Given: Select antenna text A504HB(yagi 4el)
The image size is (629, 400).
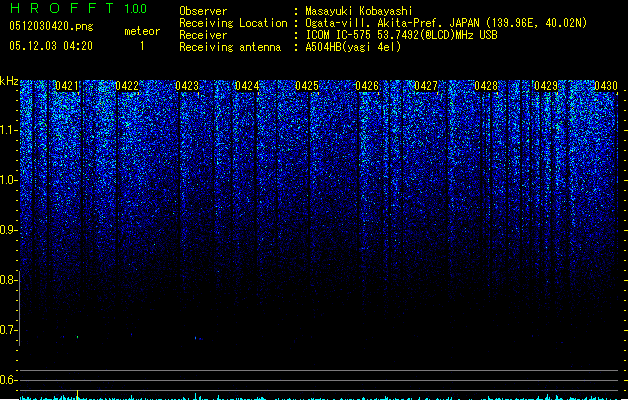Looking at the screenshot, I should (353, 47).
